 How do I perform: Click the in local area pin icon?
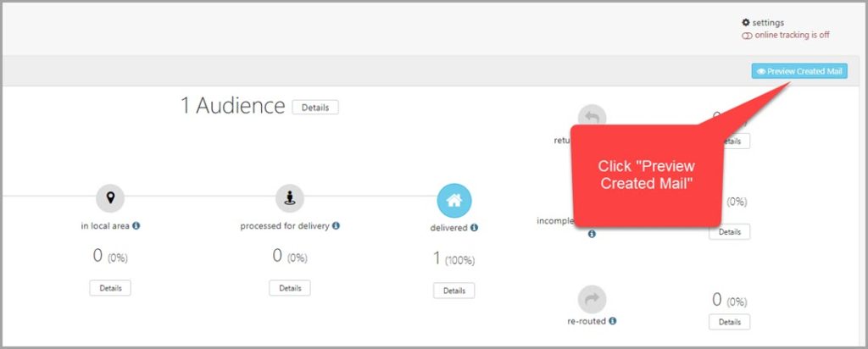tap(110, 198)
